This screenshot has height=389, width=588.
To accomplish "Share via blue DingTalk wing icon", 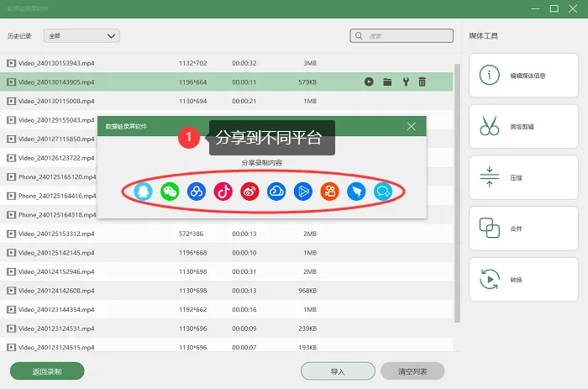I will [356, 192].
